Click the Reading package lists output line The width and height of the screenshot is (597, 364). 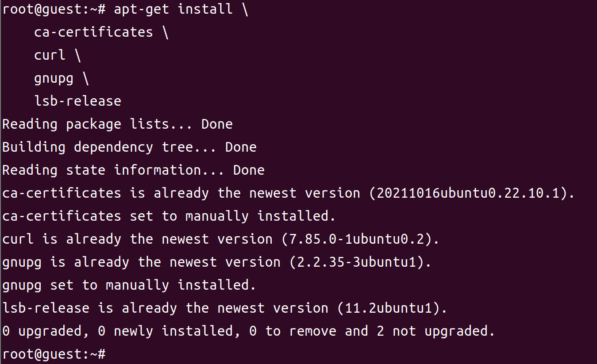pyautogui.click(x=117, y=124)
